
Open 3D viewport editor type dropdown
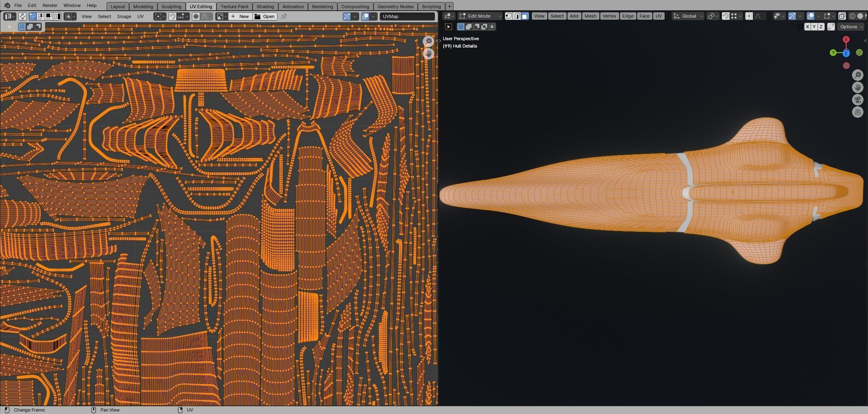450,16
